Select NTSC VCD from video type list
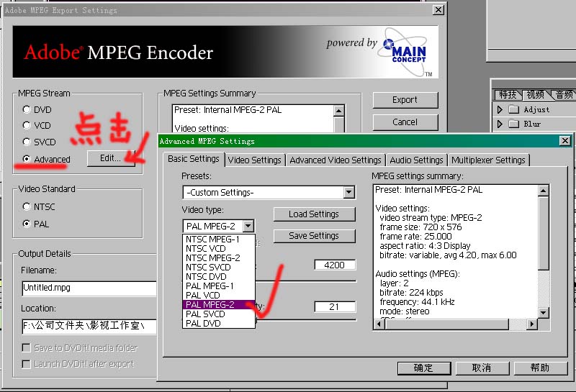Image resolution: width=576 pixels, height=392 pixels. [x=218, y=248]
